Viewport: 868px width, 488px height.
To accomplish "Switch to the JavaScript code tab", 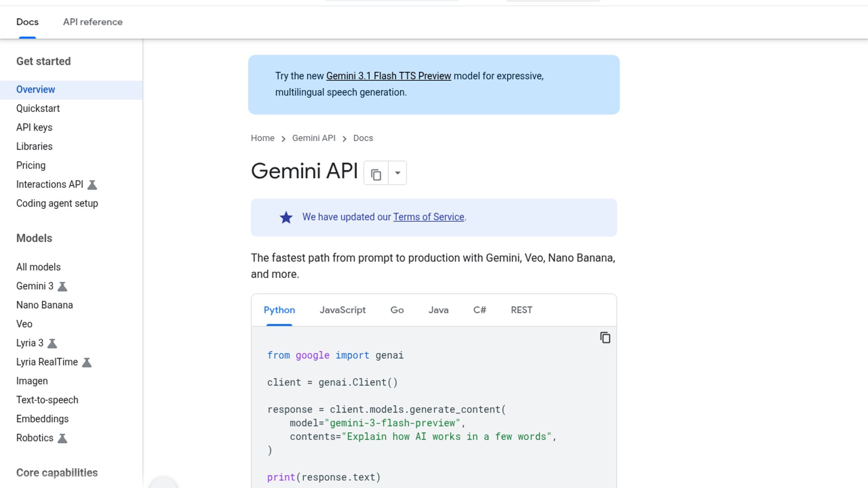I will coord(342,310).
